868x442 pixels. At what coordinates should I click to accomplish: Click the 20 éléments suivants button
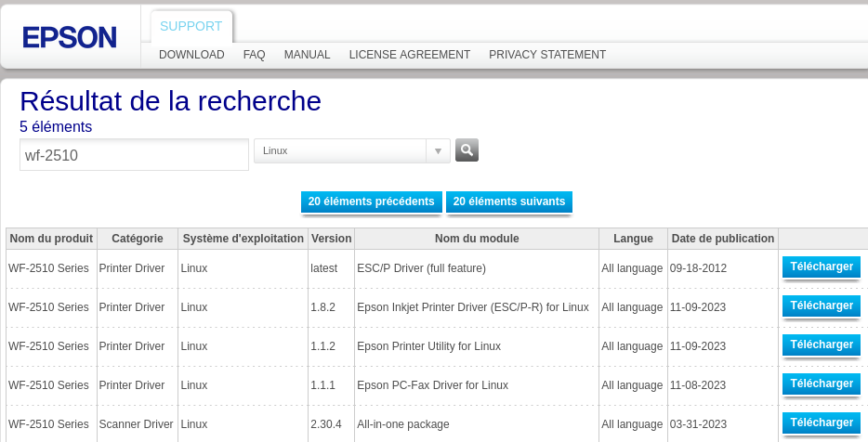pyautogui.click(x=509, y=201)
